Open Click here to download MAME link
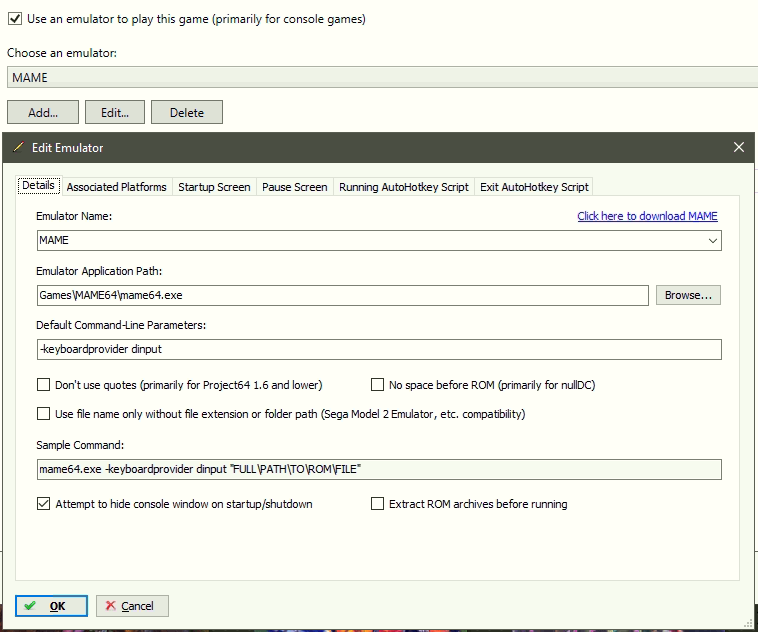Image resolution: width=758 pixels, height=632 pixels. [x=647, y=216]
